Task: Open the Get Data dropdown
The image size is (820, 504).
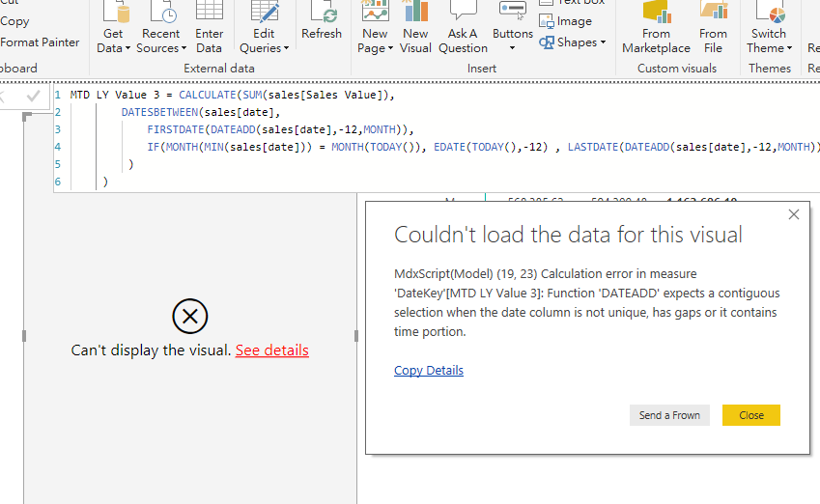Action: [113, 41]
